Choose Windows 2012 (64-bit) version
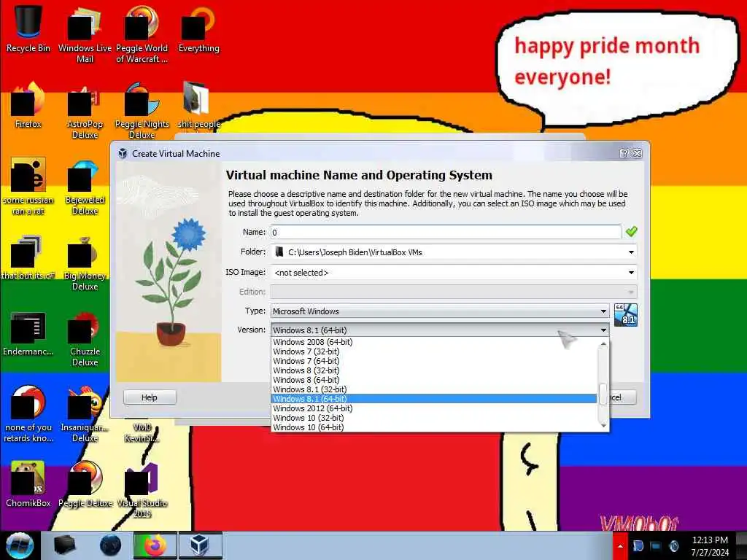The width and height of the screenshot is (747, 560). tap(434, 408)
